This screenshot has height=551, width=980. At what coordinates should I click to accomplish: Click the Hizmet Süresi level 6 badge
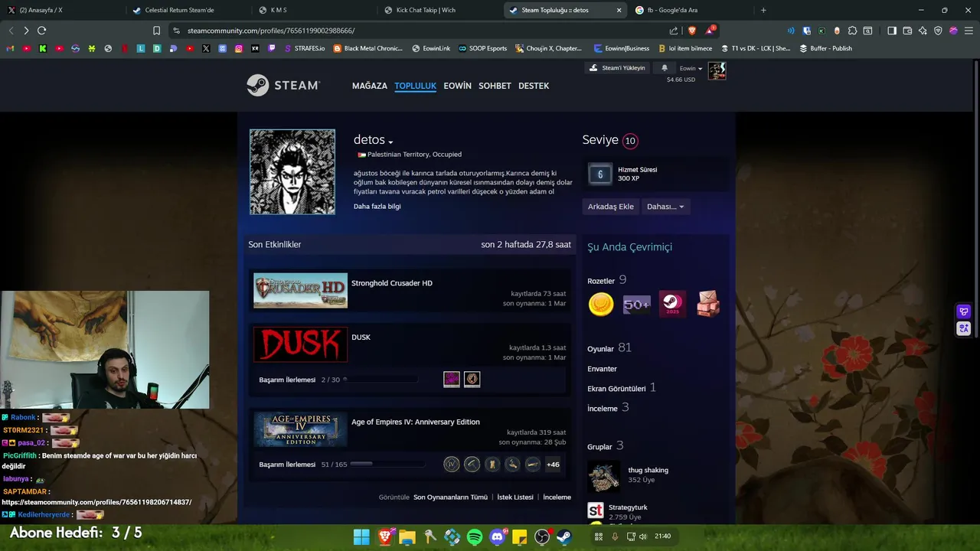pyautogui.click(x=600, y=174)
